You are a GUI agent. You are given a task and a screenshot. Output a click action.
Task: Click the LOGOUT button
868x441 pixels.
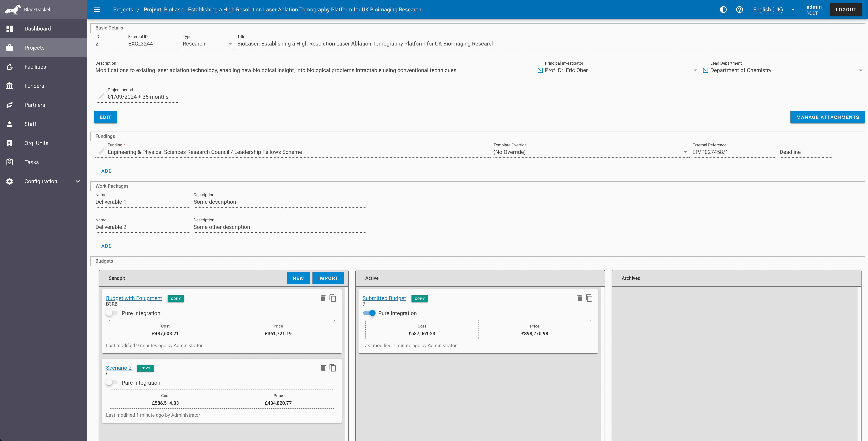pyautogui.click(x=846, y=9)
